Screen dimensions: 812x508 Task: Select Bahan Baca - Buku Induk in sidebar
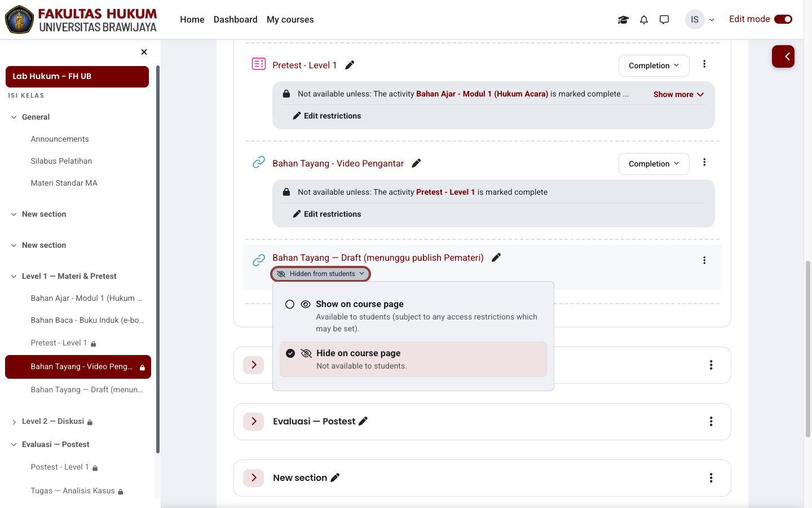coord(87,320)
